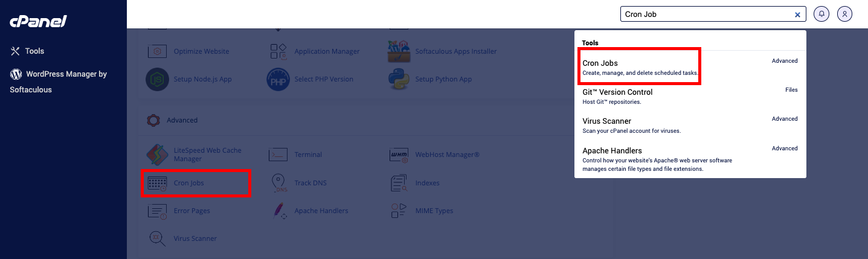Open the Indexes icon
Image resolution: width=868 pixels, height=259 pixels.
(399, 183)
